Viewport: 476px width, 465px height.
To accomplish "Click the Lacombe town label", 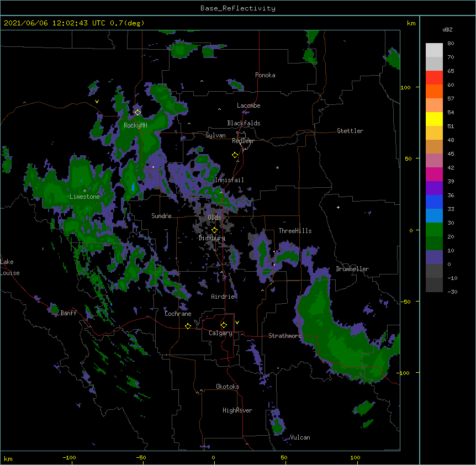I will click(248, 105).
